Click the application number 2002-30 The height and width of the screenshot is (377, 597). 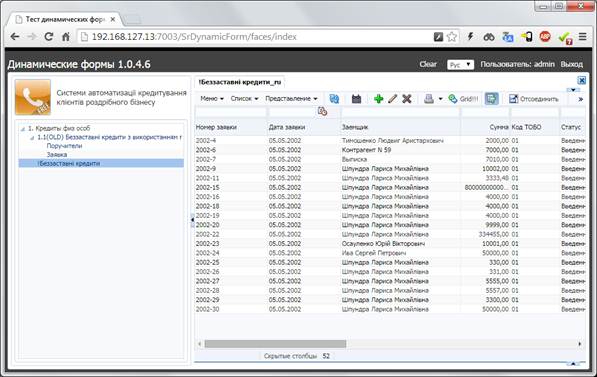(x=208, y=309)
